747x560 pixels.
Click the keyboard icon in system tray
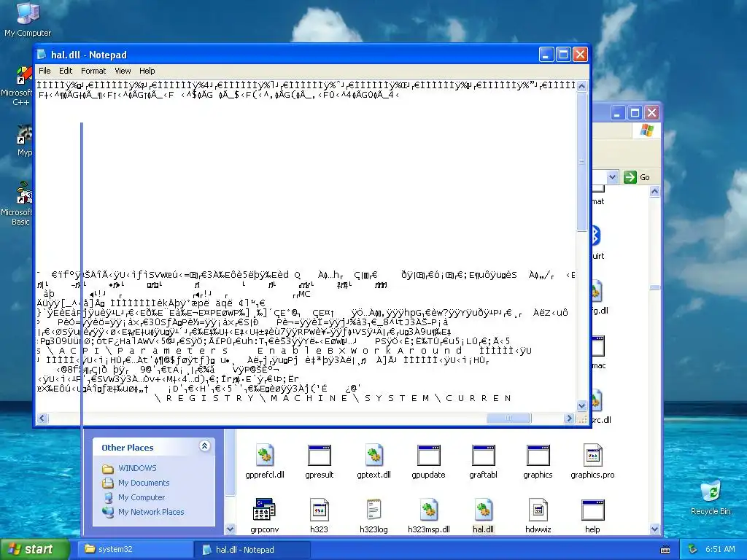click(665, 550)
